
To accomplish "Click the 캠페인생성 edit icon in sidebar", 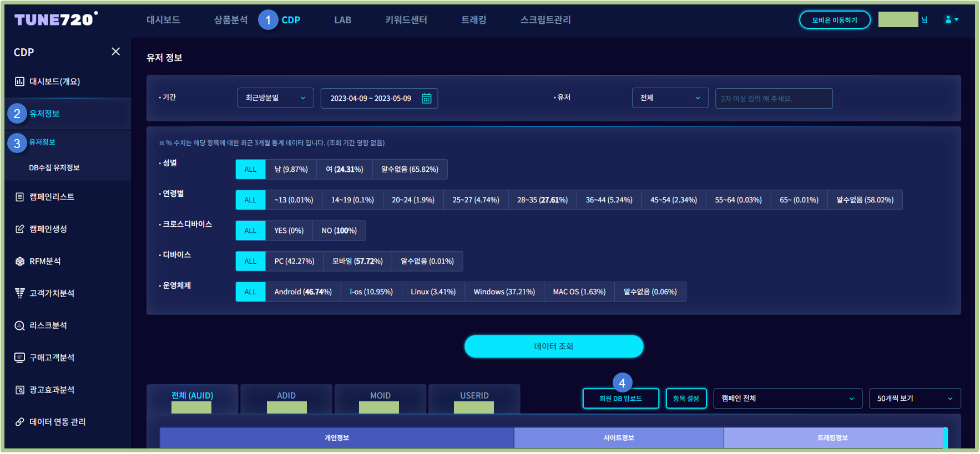I will pyautogui.click(x=20, y=229).
